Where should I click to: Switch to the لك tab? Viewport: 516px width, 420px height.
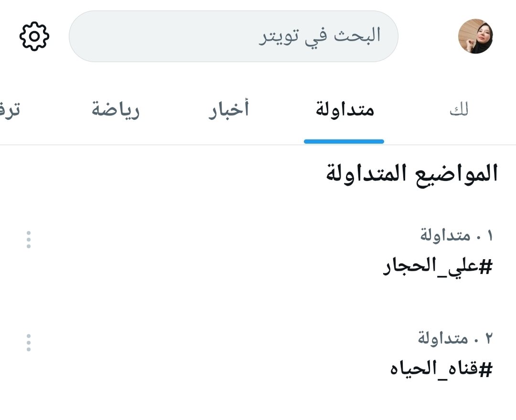click(x=459, y=110)
